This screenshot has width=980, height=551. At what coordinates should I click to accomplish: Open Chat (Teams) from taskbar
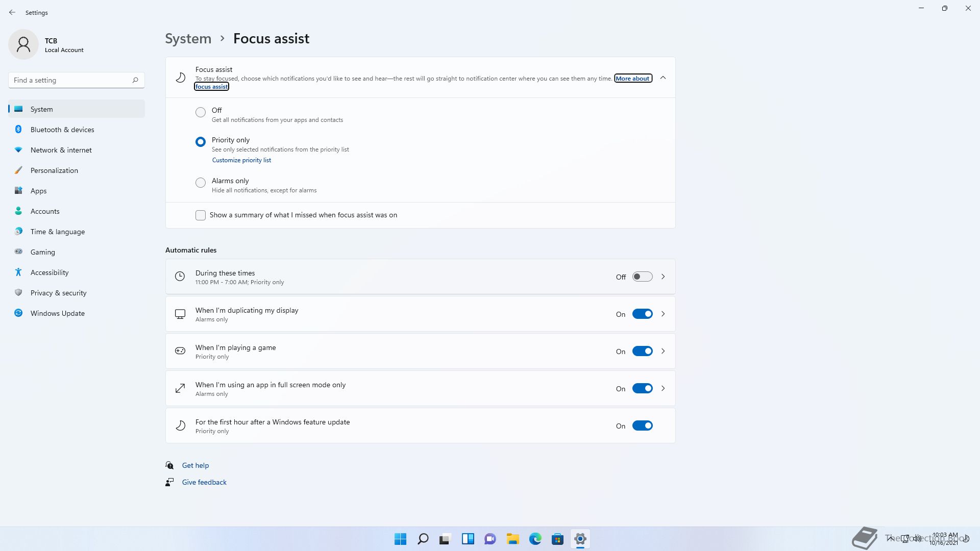(491, 539)
